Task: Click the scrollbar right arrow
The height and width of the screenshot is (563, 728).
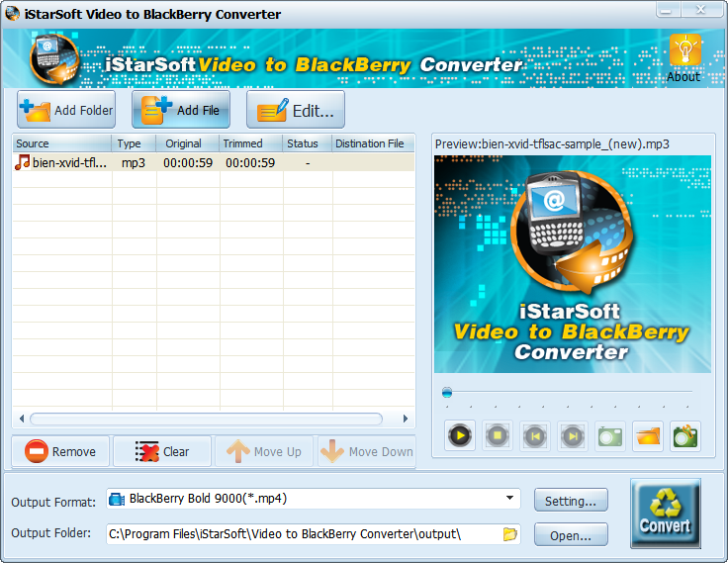Action: click(x=406, y=419)
